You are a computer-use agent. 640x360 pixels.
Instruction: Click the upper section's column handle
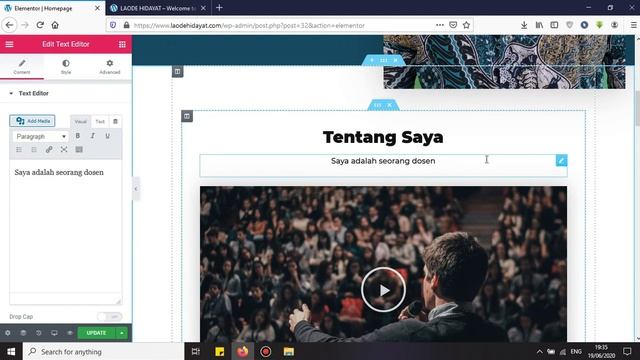pos(178,71)
